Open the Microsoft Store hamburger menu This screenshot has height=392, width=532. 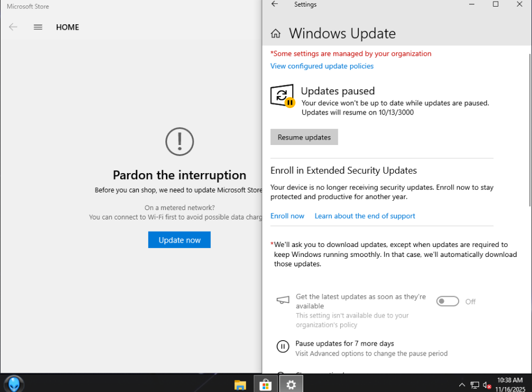point(38,27)
